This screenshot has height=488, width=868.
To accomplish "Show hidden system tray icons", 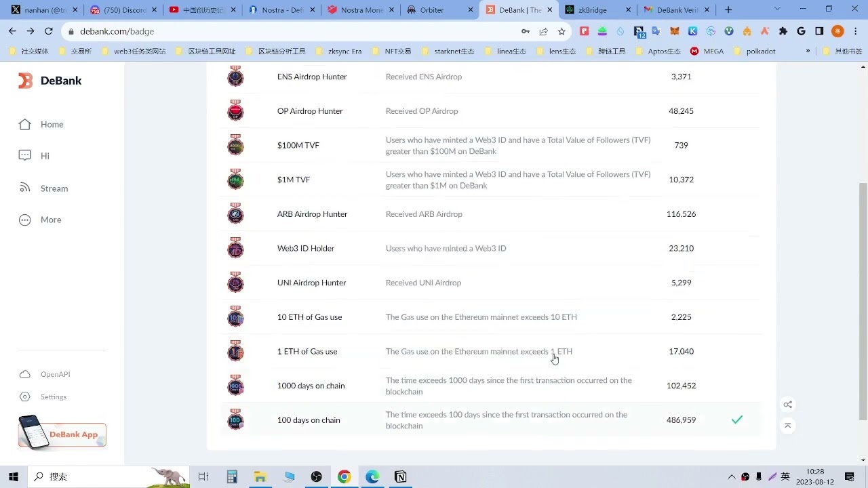I will tap(732, 477).
